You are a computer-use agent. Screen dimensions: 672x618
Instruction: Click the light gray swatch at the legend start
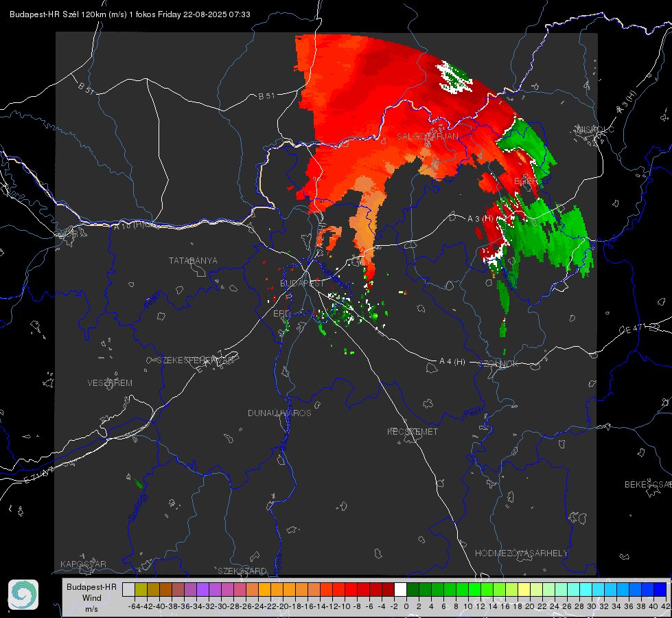click(x=128, y=589)
